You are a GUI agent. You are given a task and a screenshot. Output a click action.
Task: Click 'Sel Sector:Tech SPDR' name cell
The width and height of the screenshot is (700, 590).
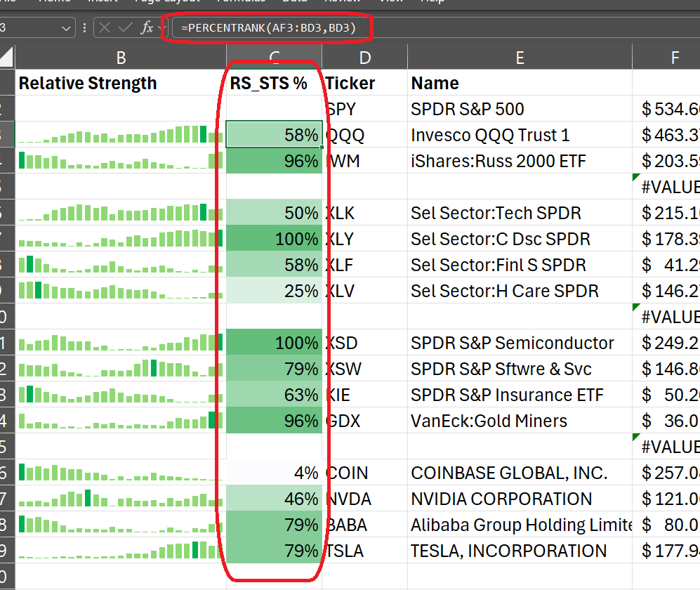click(x=520, y=213)
